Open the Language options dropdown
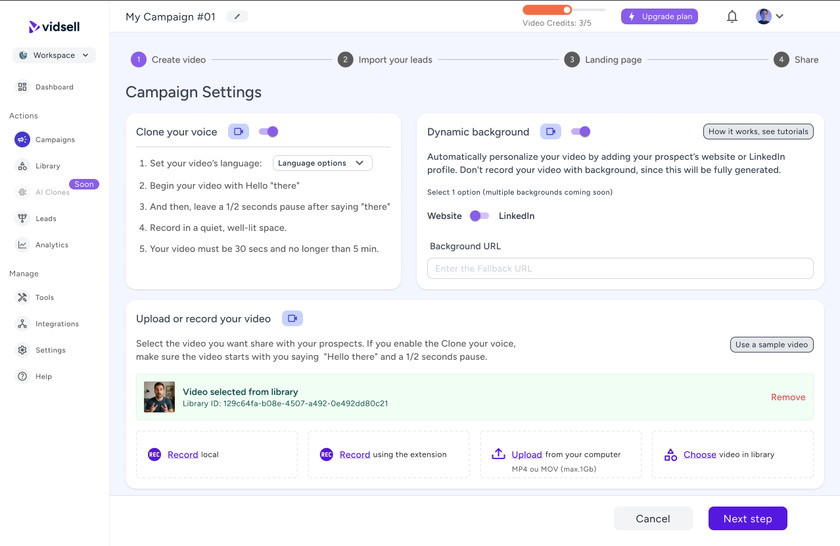This screenshot has width=840, height=546. pyautogui.click(x=322, y=163)
